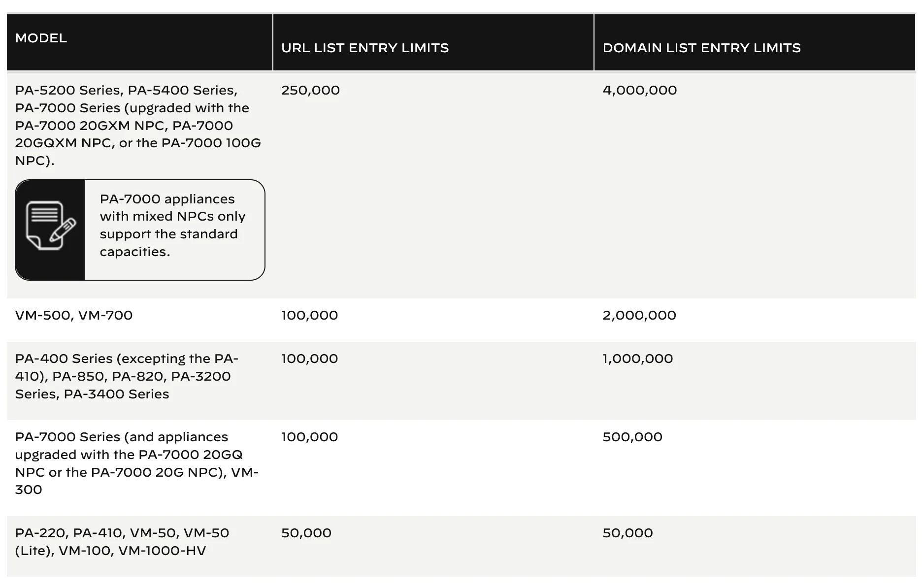Click the 250,000 URL limit value

(x=310, y=90)
